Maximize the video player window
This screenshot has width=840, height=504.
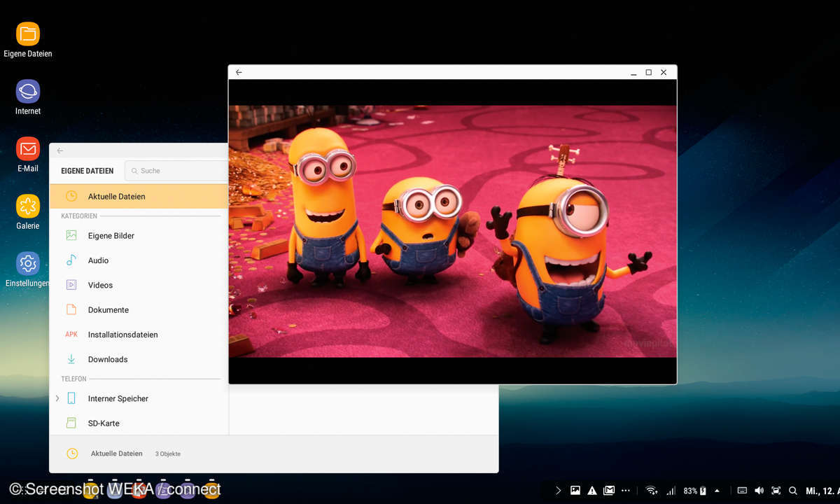[649, 72]
